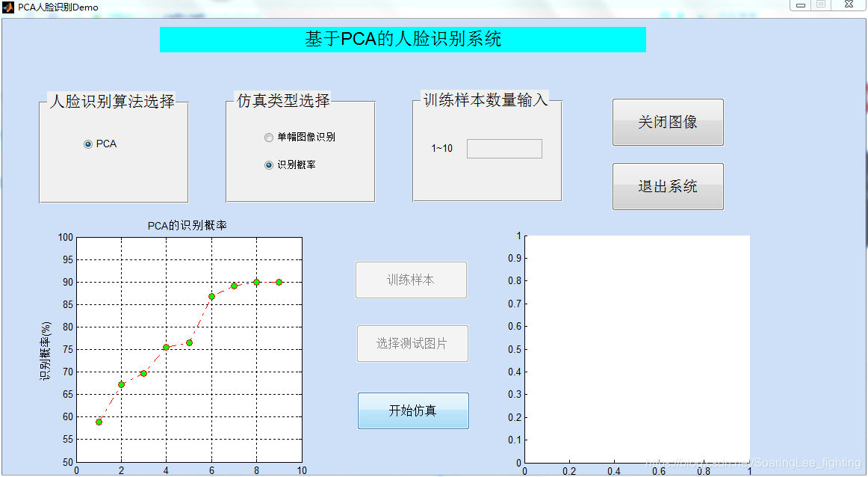Start simulation with 开始仿真 button
The image size is (868, 477).
click(x=413, y=410)
